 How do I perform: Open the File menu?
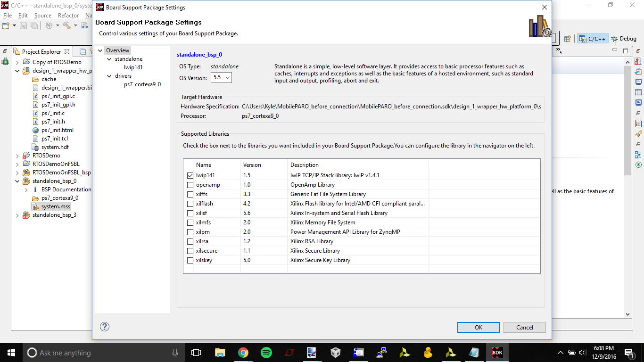(8, 16)
